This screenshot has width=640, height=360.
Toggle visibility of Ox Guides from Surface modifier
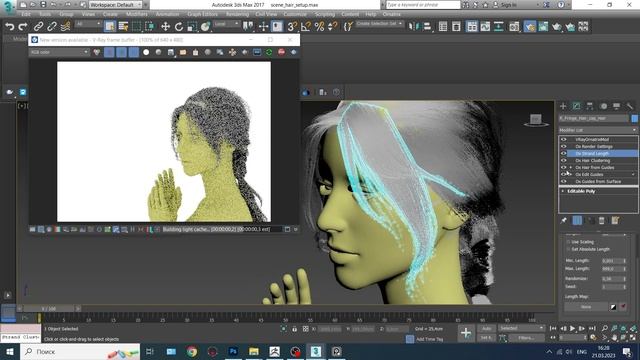point(564,181)
